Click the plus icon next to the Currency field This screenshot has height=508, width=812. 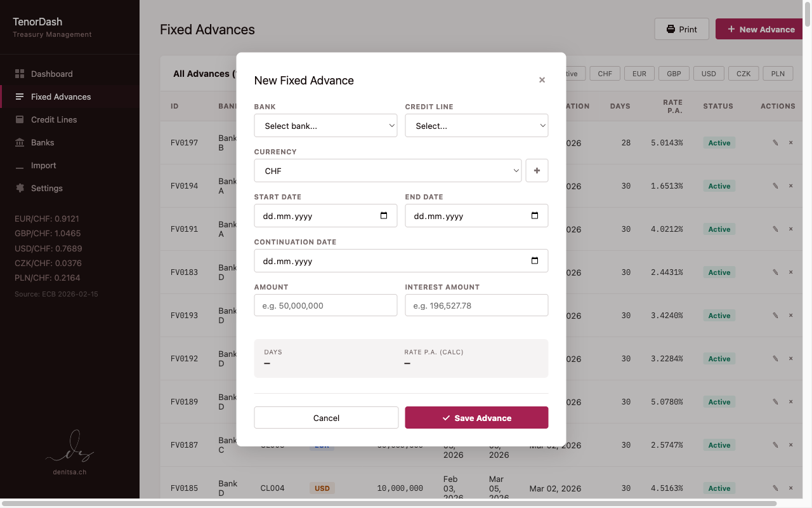click(537, 170)
